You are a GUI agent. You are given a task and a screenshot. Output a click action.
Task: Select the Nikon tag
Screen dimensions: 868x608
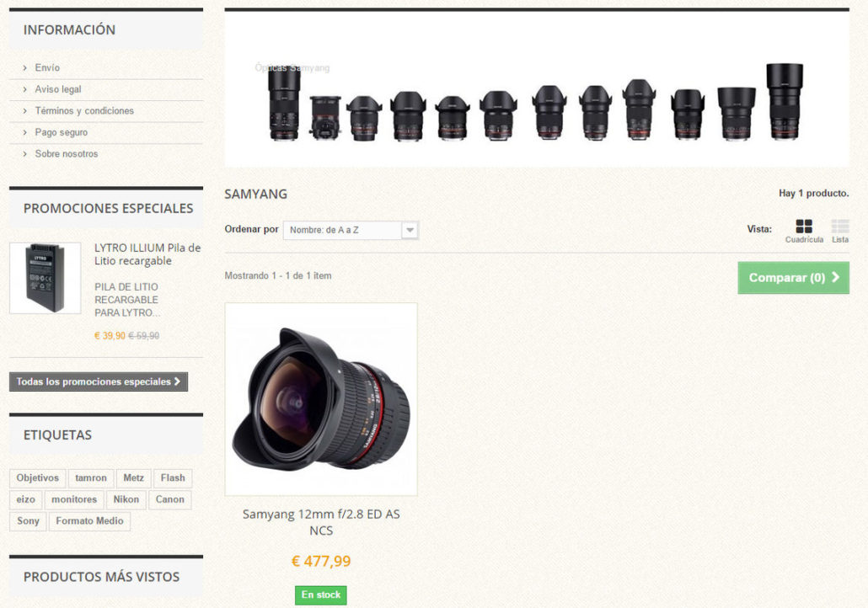(126, 499)
